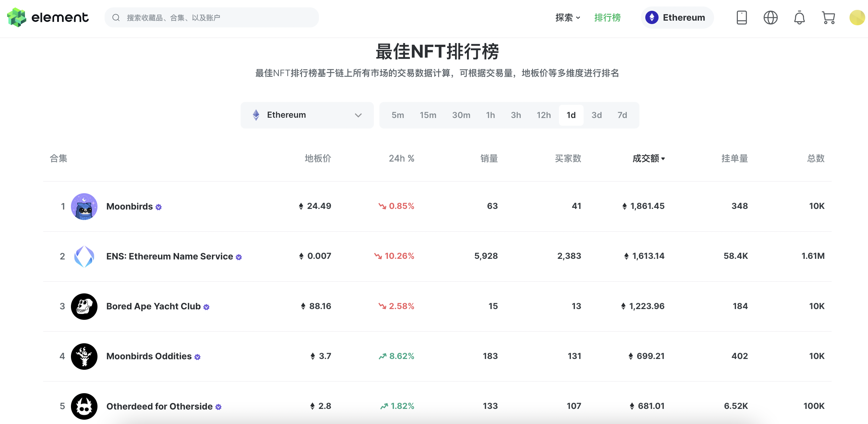
Task: Click the Bored Ape Yacht Club avatar
Action: click(x=84, y=306)
